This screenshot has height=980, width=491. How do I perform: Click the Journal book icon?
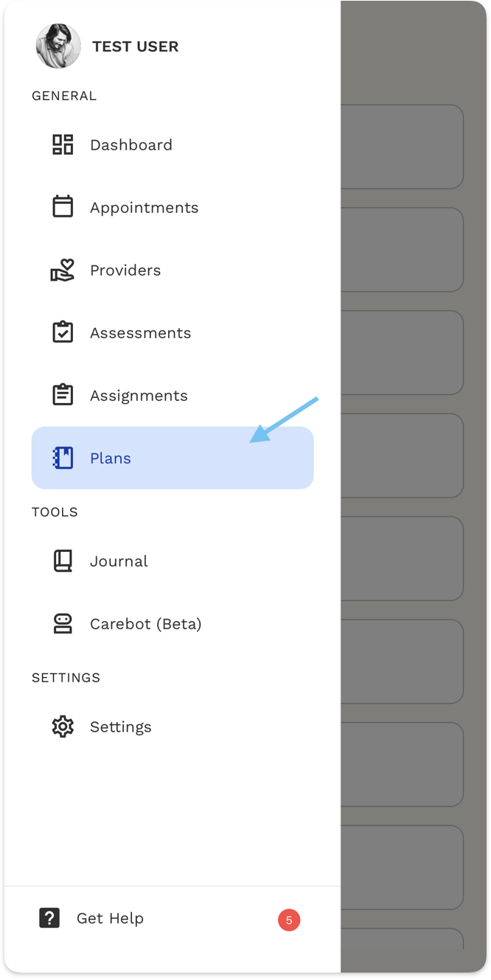pyautogui.click(x=63, y=561)
